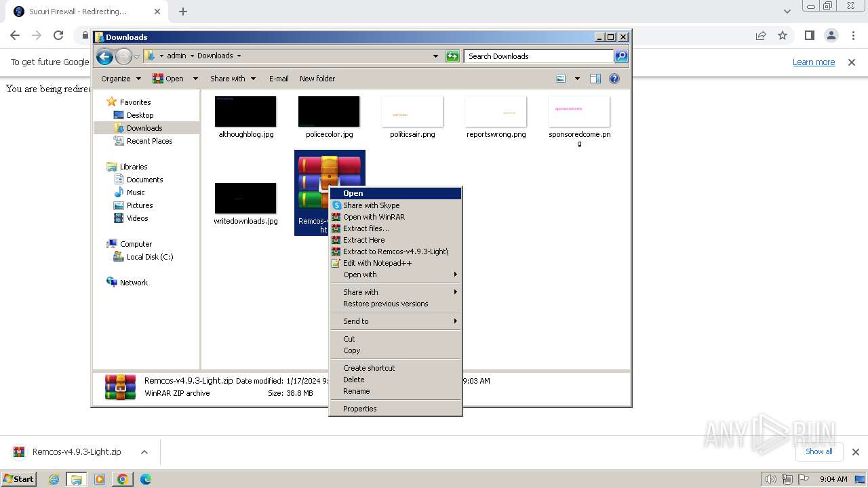The height and width of the screenshot is (488, 868).
Task: Click Show all downloads button
Action: coord(819,451)
